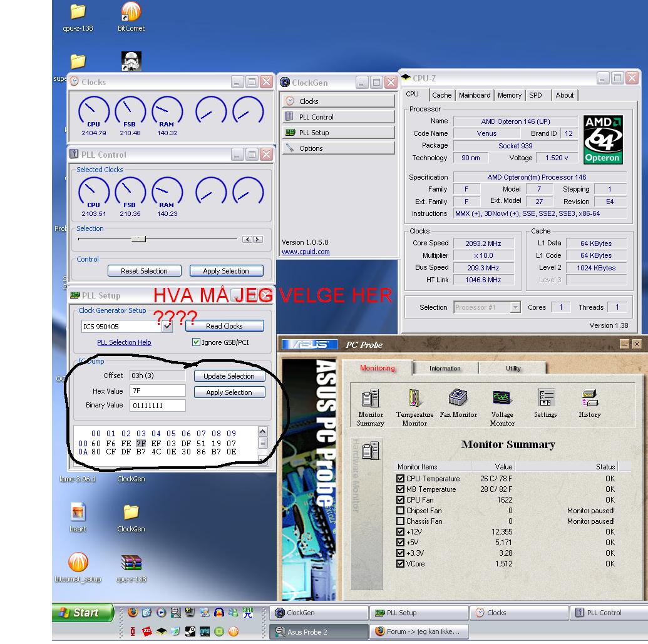The height and width of the screenshot is (644, 648).
Task: Select the cpu-z-138 folder on desktop
Action: point(78,18)
